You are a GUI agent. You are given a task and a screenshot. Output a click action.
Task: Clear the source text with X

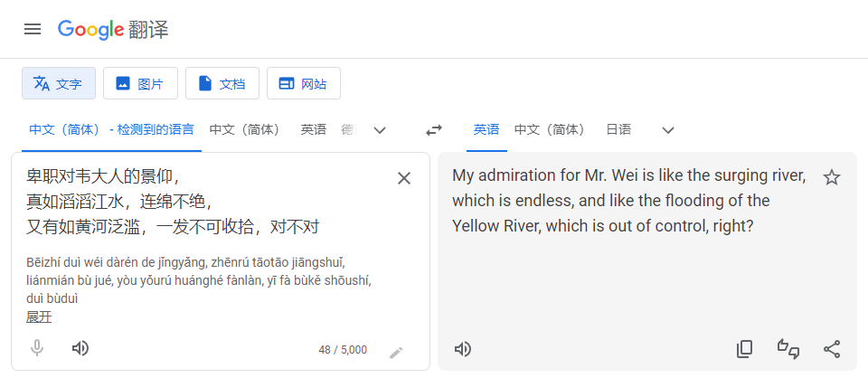click(x=404, y=178)
